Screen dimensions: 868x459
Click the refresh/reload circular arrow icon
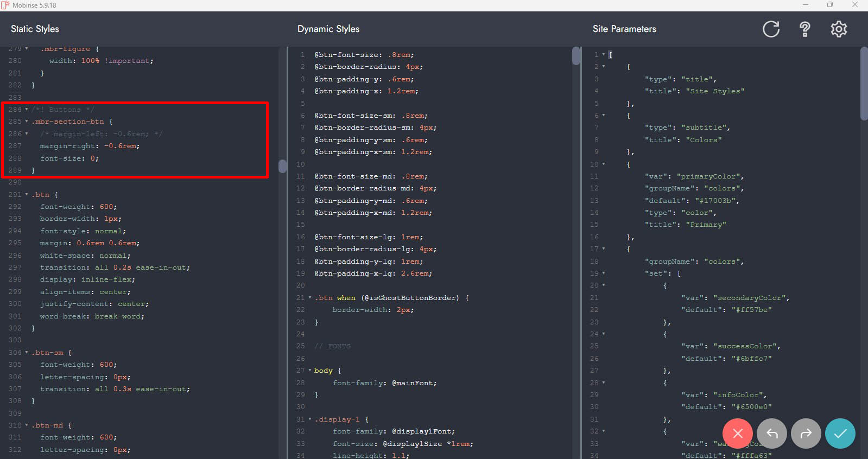tap(771, 29)
